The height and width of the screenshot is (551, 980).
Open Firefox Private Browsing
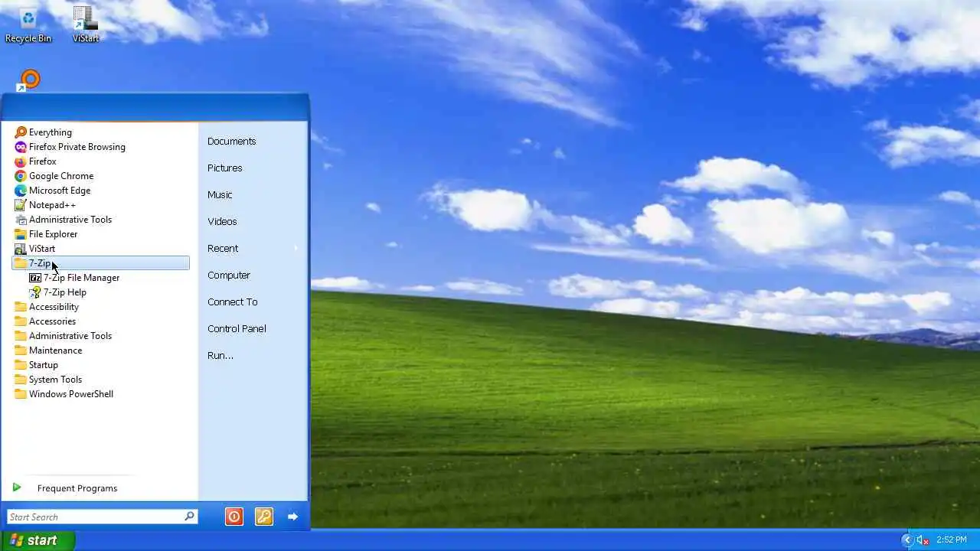click(x=70, y=147)
